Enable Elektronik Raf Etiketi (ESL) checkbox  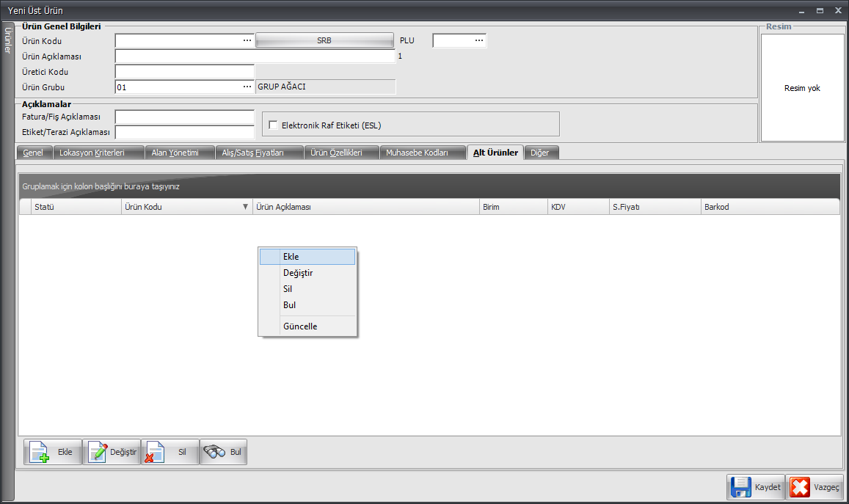point(274,125)
